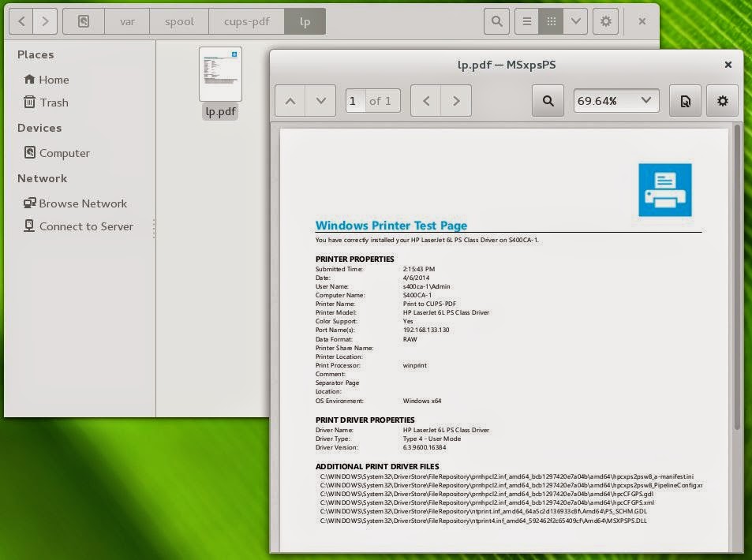Open document viewer settings gear menu
Viewport: 752px width, 560px height.
click(722, 101)
